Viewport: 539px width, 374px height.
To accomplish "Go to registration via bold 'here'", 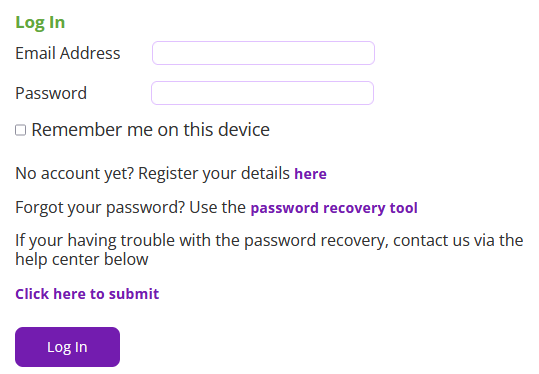I will (x=310, y=174).
